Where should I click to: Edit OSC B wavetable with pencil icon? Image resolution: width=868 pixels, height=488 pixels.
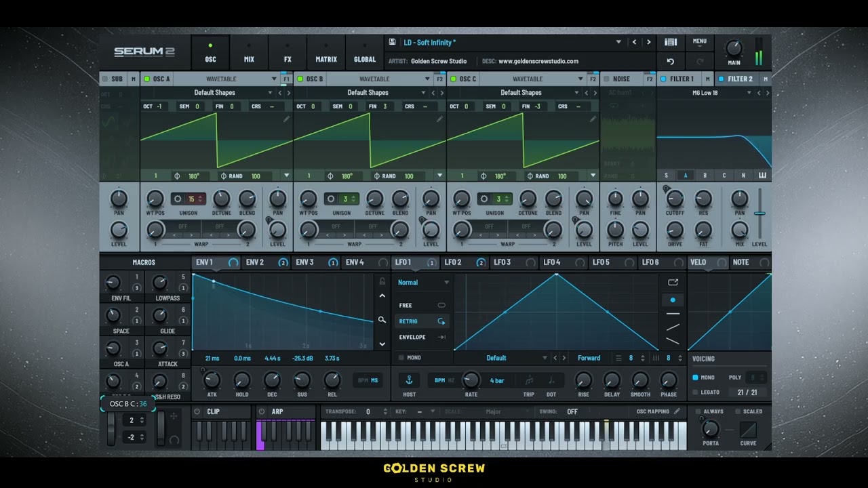tap(439, 119)
